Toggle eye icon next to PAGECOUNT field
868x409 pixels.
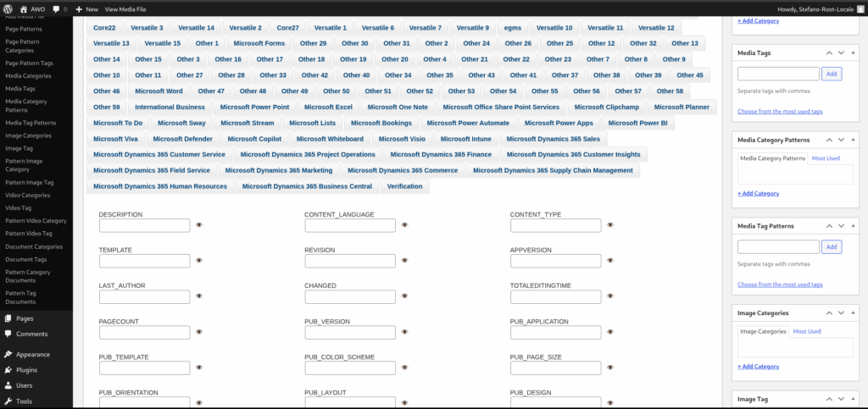(199, 332)
